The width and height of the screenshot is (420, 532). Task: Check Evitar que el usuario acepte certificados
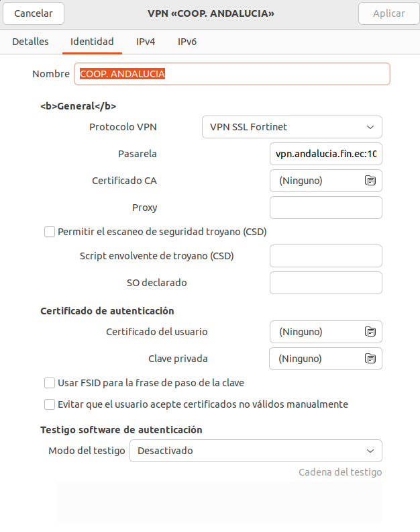pos(50,404)
